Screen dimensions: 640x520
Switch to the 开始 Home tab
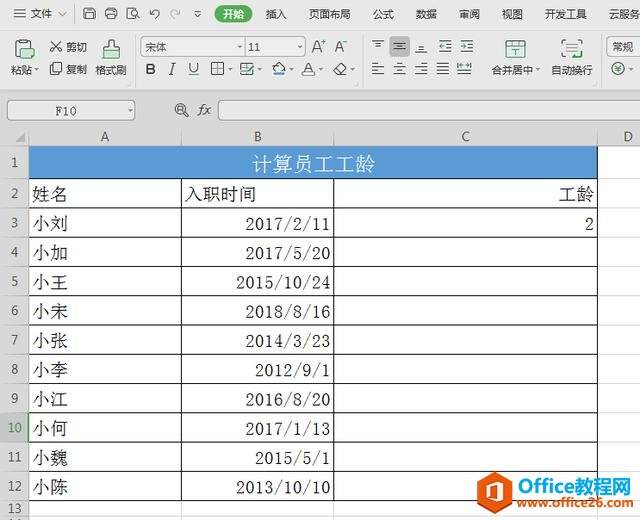(x=233, y=14)
